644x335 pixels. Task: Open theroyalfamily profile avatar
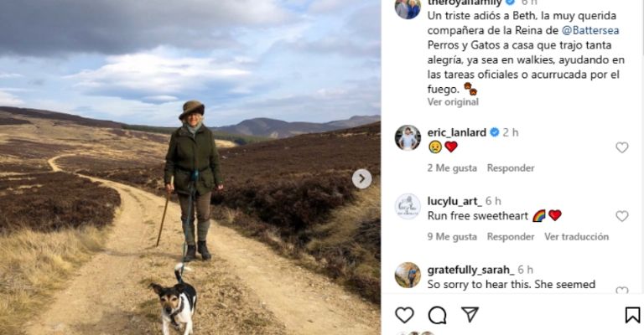point(408,7)
